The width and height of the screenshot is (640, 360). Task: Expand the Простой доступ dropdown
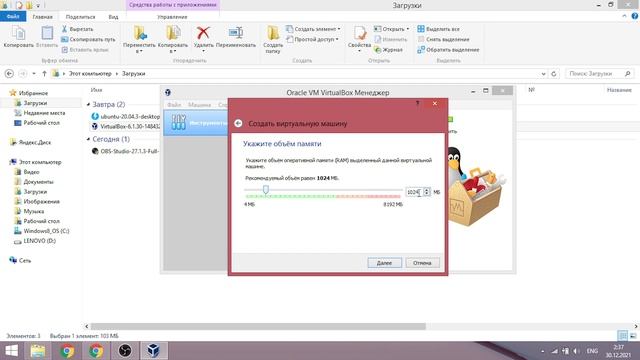point(337,40)
